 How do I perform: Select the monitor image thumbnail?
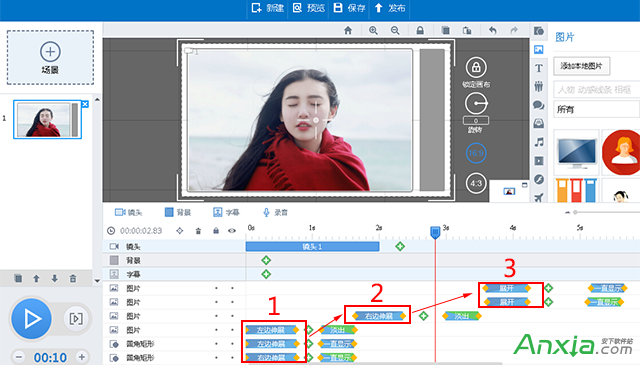tap(576, 153)
